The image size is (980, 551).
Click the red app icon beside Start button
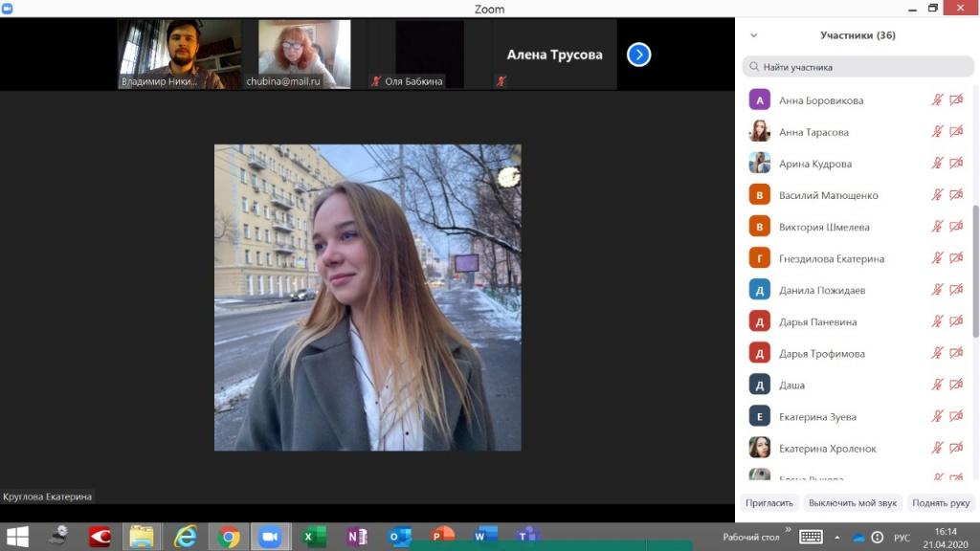pos(100,537)
